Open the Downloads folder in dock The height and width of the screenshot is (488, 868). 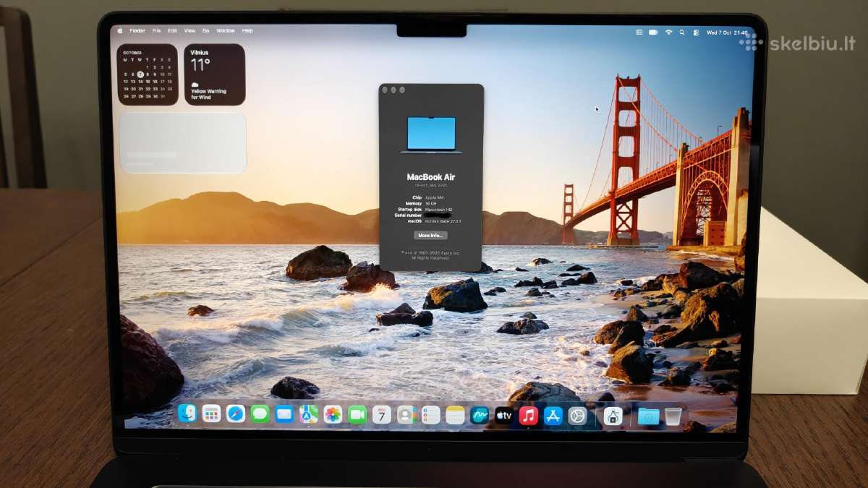649,416
